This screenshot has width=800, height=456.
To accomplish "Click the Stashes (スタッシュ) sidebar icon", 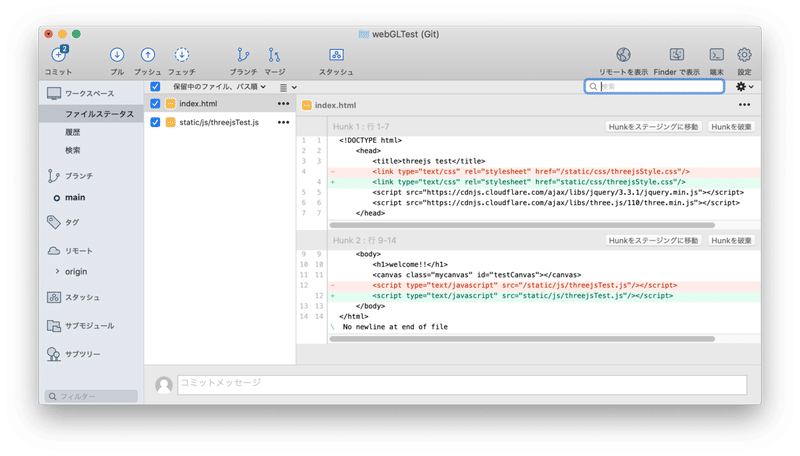I will click(54, 297).
